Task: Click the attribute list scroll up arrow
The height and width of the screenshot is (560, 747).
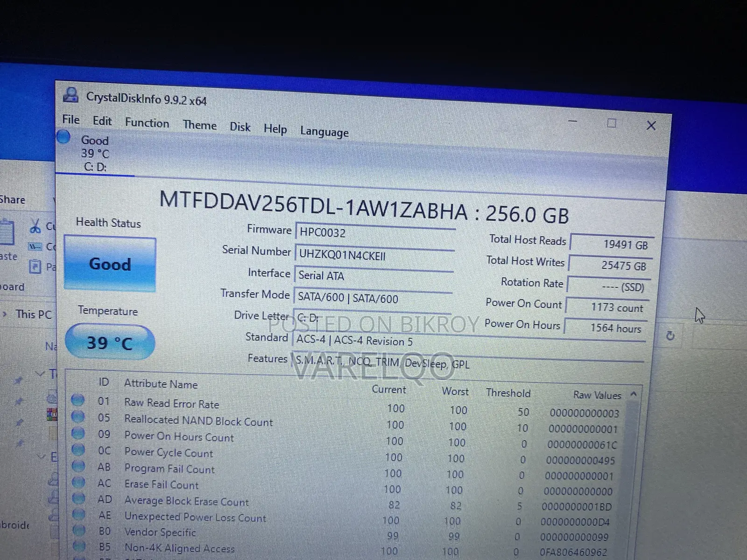Action: click(634, 394)
